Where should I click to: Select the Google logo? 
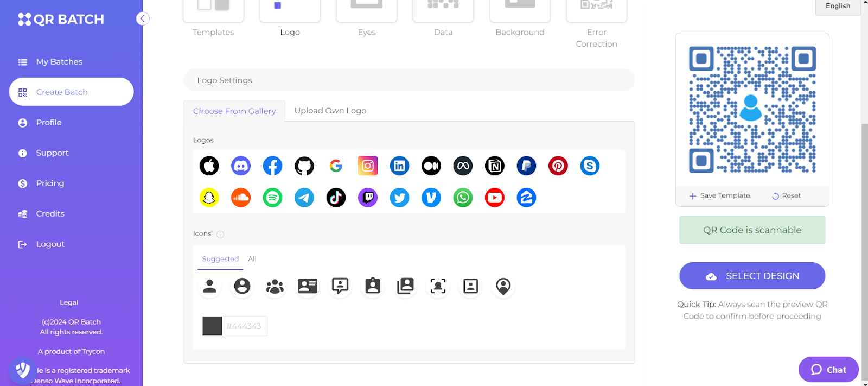click(x=336, y=166)
